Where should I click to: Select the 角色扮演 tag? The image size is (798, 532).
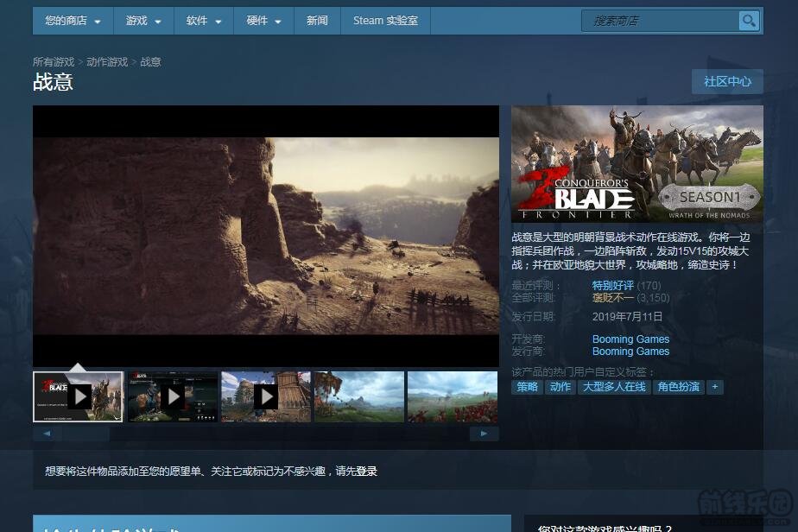(x=679, y=387)
